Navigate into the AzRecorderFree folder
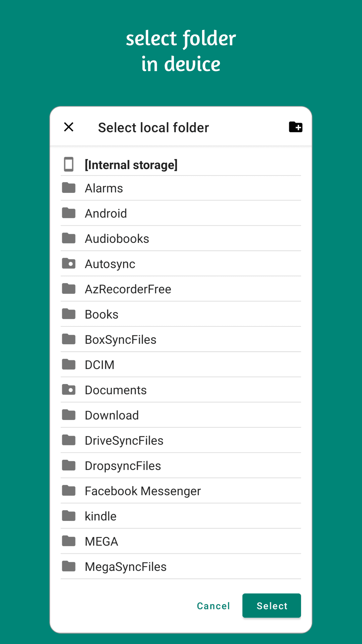The height and width of the screenshot is (644, 362). point(128,289)
